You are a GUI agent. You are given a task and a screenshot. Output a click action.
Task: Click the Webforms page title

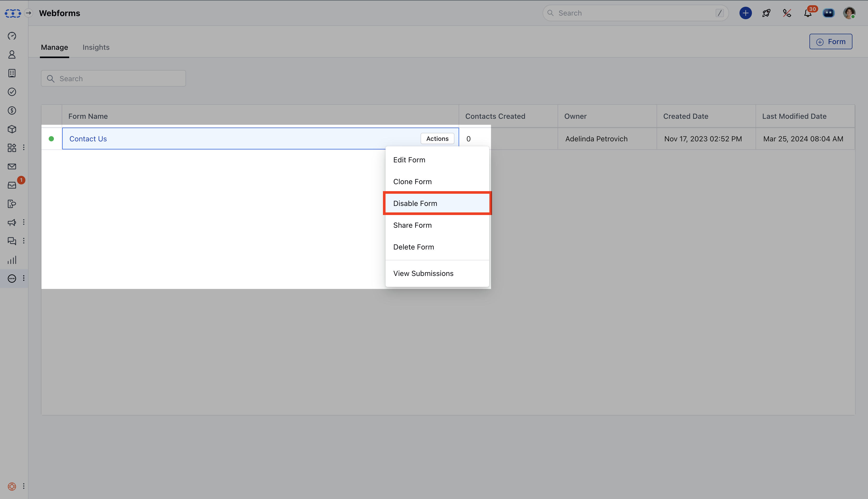(60, 13)
